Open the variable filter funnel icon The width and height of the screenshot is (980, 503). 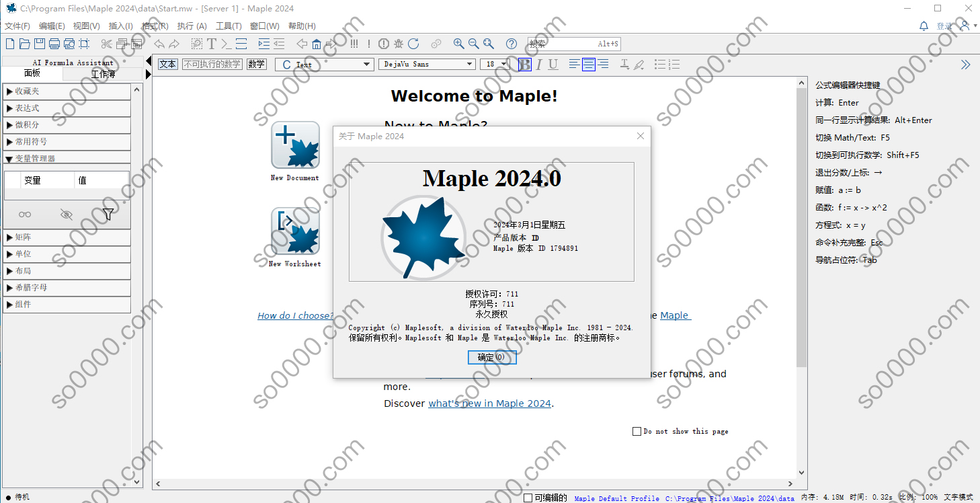click(x=108, y=215)
